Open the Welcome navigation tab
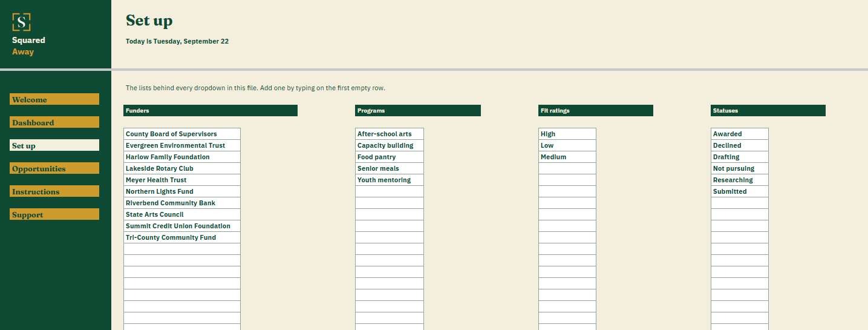 pyautogui.click(x=54, y=99)
